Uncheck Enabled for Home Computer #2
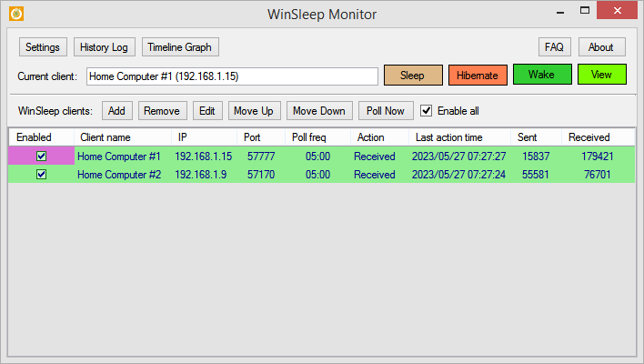This screenshot has height=364, width=644. 41,175
